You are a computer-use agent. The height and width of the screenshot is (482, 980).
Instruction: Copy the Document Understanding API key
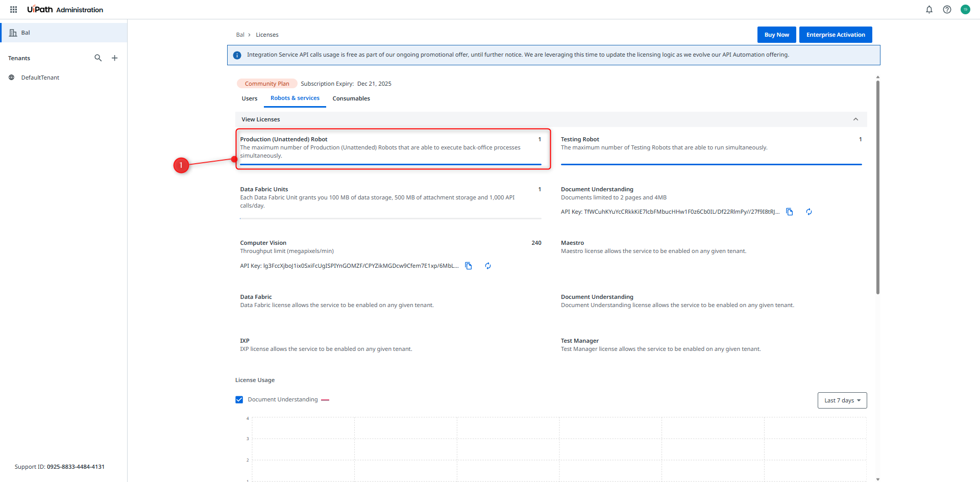[790, 212]
